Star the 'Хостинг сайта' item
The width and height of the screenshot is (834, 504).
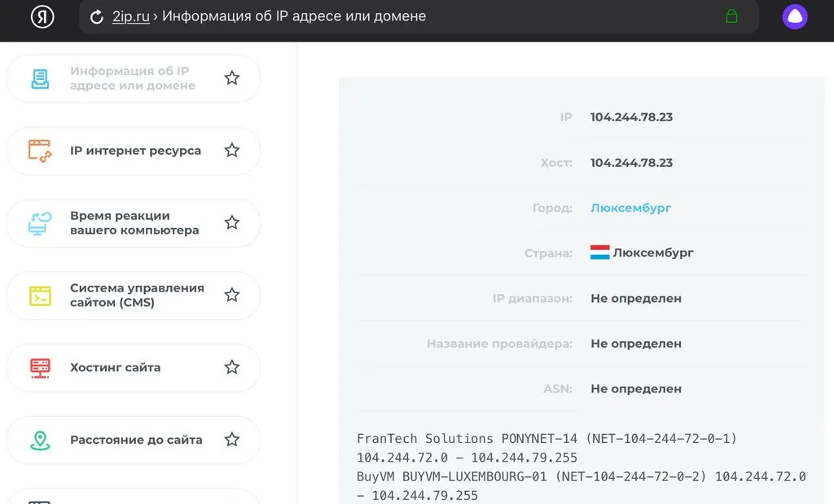pos(232,367)
